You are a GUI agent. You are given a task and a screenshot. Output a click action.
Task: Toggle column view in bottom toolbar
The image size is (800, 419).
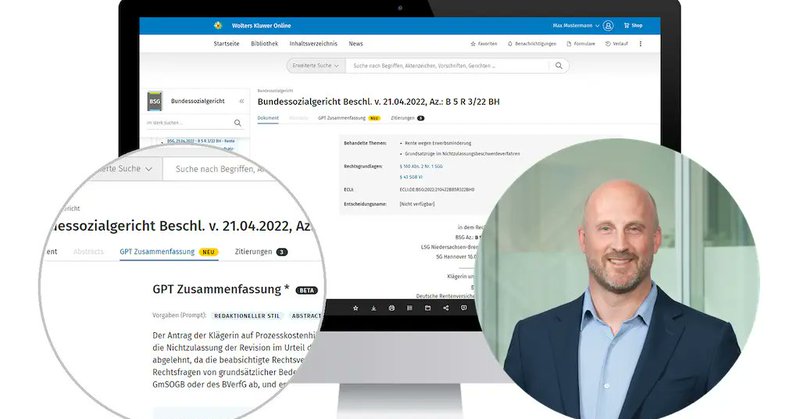[x=409, y=308]
